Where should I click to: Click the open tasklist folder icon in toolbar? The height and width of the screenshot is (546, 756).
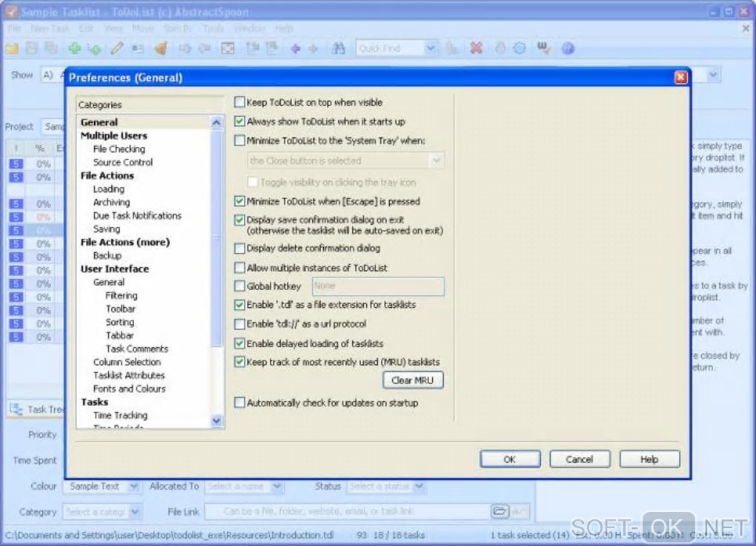point(12,48)
